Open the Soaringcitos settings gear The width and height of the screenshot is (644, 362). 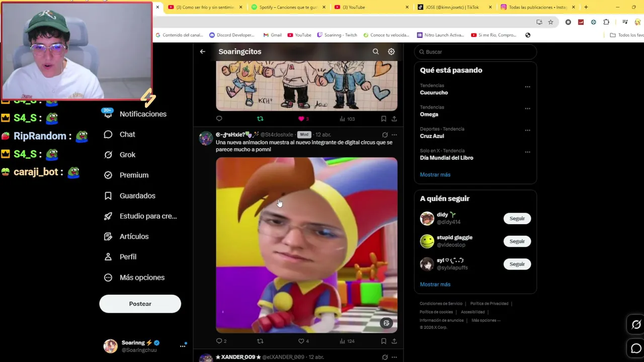tap(391, 51)
